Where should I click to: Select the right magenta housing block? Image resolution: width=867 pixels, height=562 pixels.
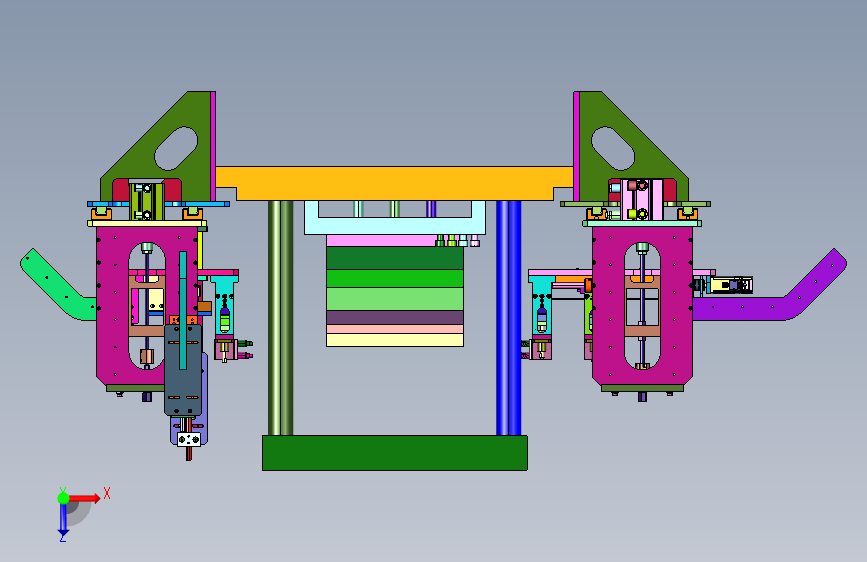tap(608, 307)
